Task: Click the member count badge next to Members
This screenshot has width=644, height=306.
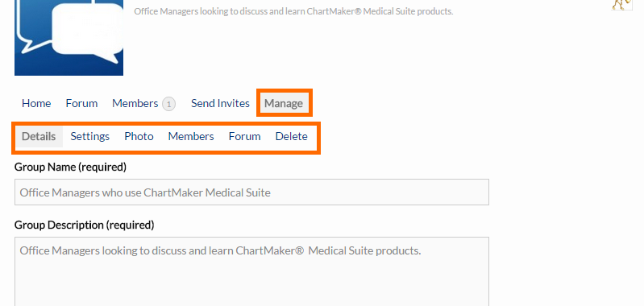Action: click(x=168, y=104)
